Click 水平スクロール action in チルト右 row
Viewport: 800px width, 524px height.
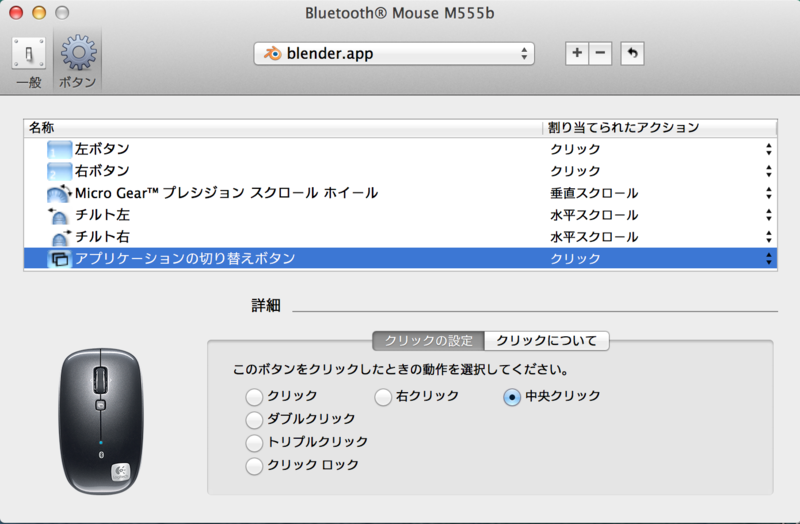pos(594,237)
